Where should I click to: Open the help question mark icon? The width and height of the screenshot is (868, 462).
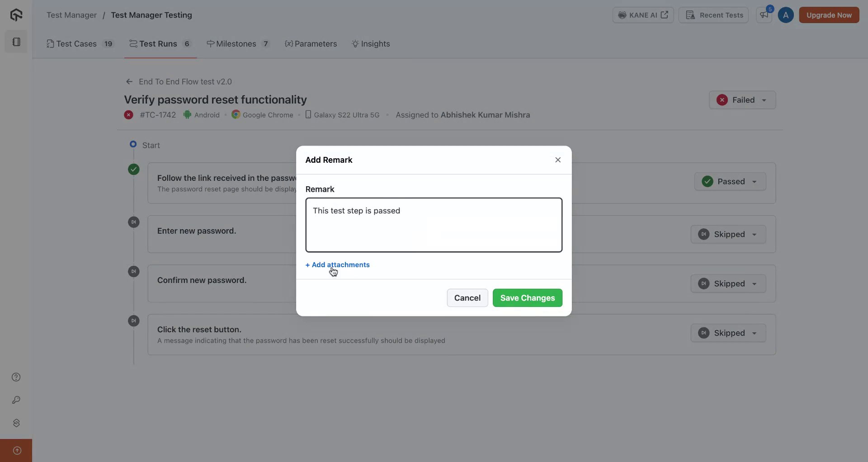coord(16,377)
